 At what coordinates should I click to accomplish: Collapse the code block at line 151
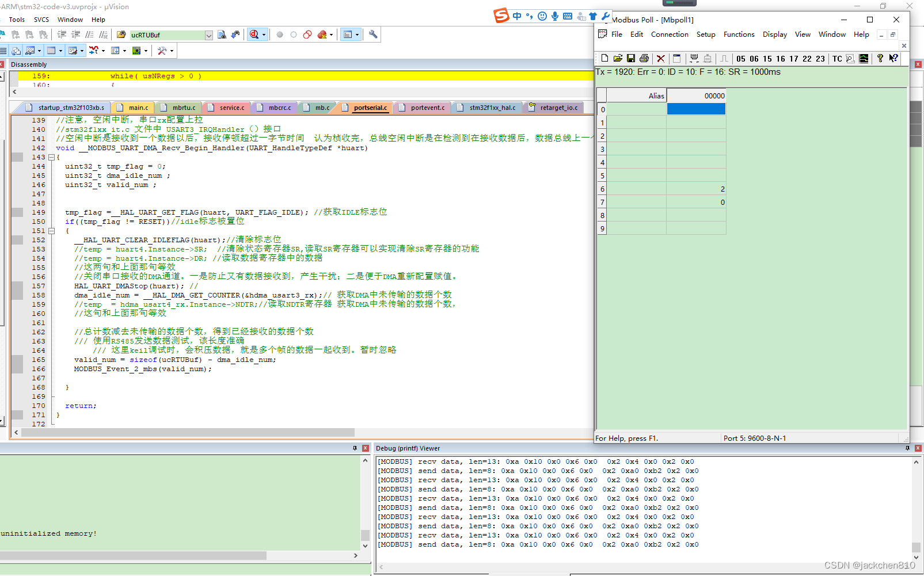(52, 230)
